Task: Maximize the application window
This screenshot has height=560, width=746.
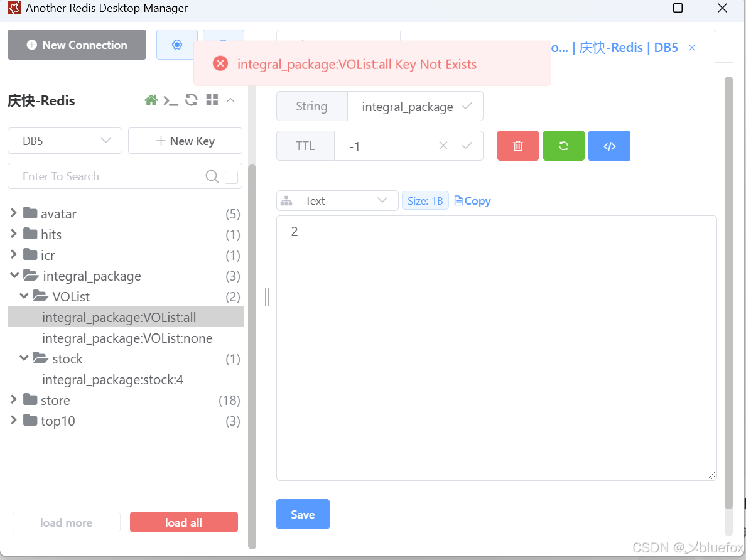Action: [x=678, y=8]
